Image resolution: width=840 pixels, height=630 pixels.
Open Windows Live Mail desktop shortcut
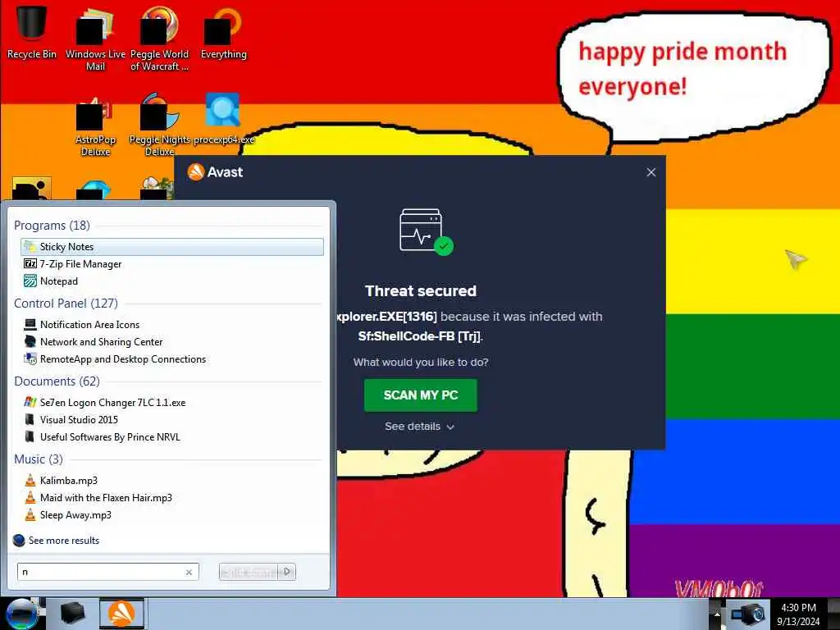coord(95,39)
